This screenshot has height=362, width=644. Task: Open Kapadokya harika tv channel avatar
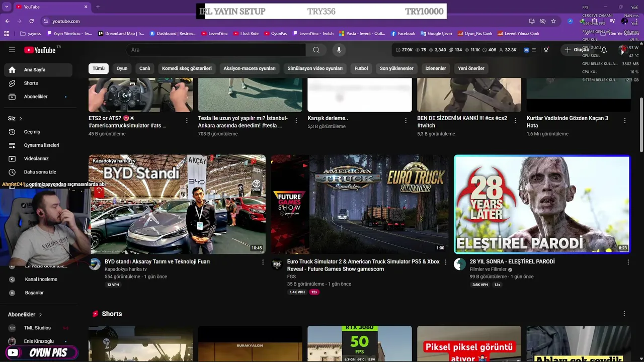tap(95, 264)
